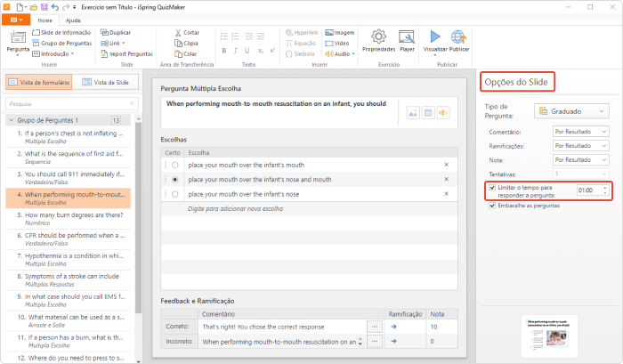Add audio to question text

tap(442, 113)
